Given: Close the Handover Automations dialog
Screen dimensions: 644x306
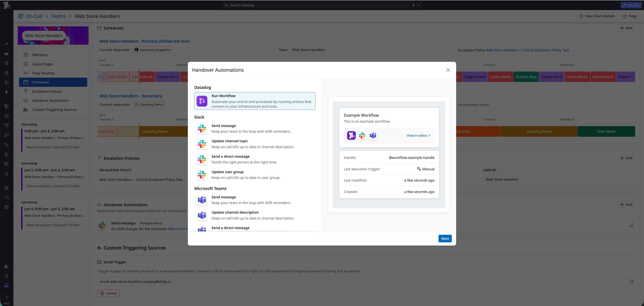Looking at the screenshot, I should click(448, 70).
